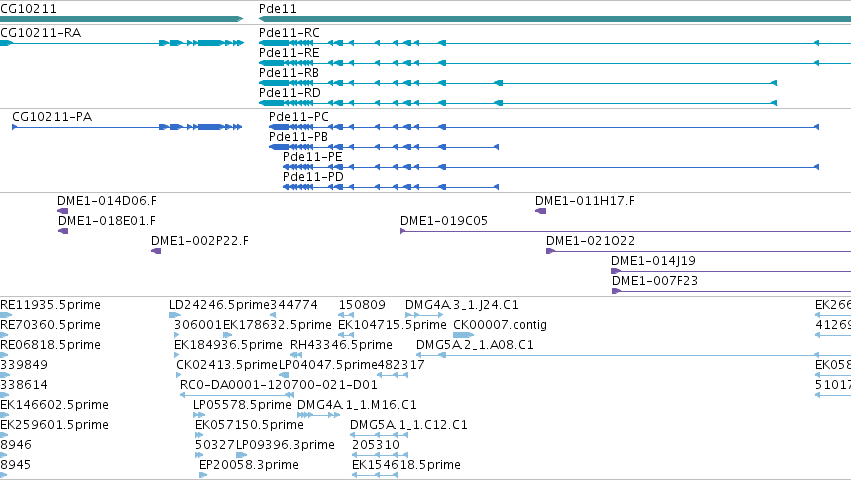Click the 205310 feature label
The image size is (851, 480).
point(376,445)
